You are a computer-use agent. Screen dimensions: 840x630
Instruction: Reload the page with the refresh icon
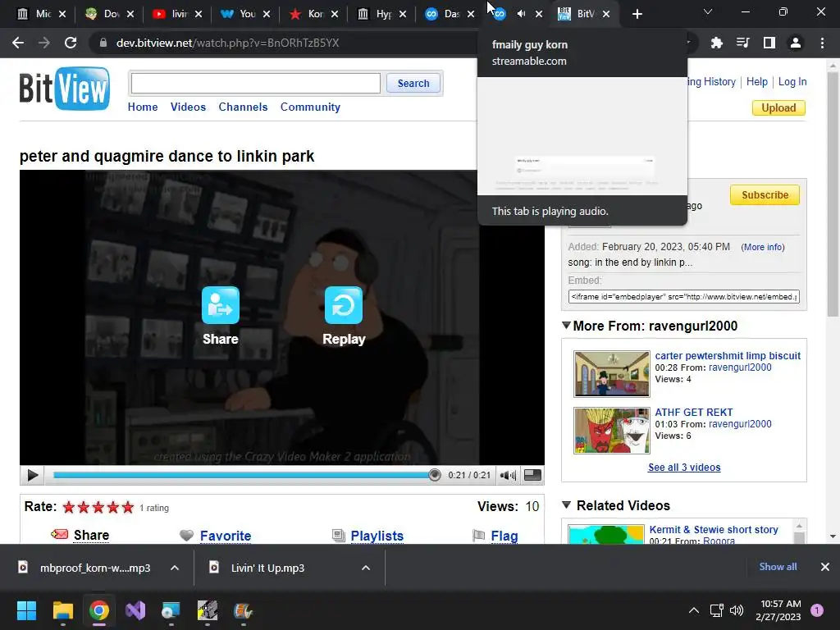coord(71,43)
